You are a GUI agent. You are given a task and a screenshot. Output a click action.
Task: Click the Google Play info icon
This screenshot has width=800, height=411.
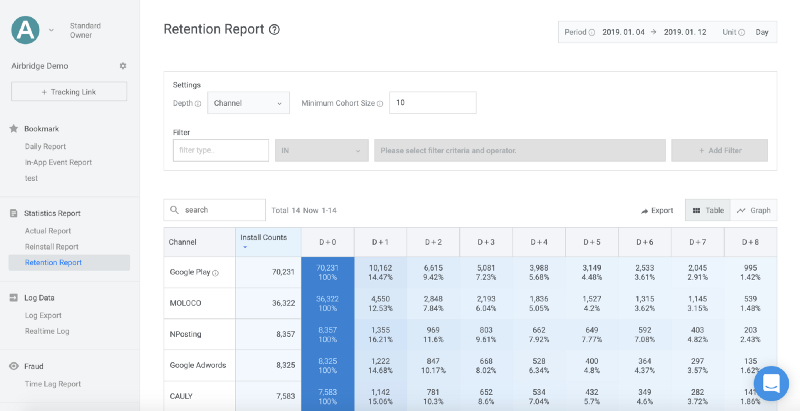point(215,273)
